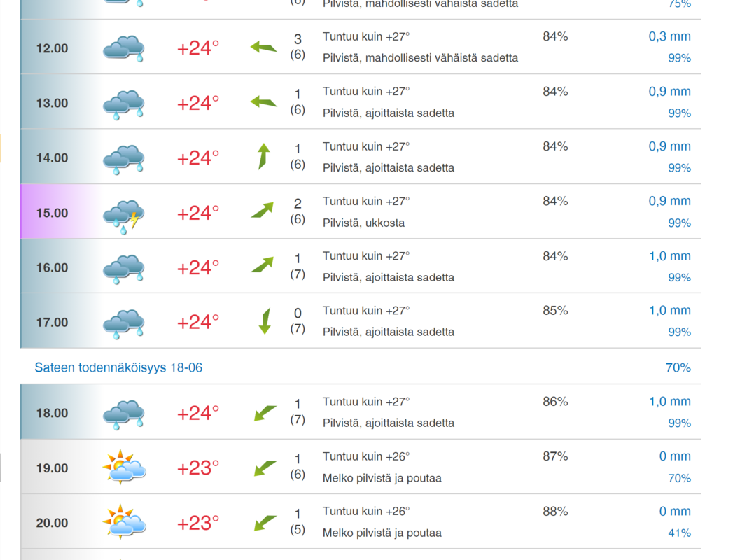Click the 41% probability at 20.00

click(x=680, y=533)
